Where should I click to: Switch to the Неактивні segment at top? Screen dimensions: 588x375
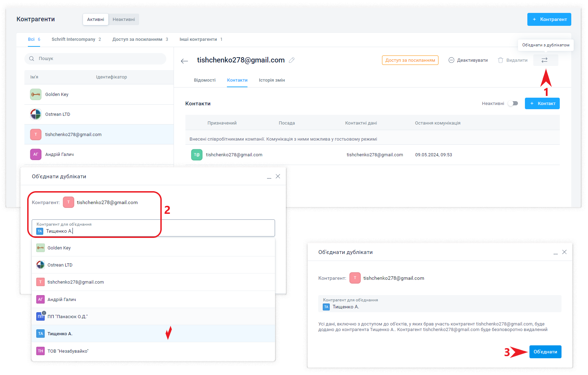[x=124, y=20]
